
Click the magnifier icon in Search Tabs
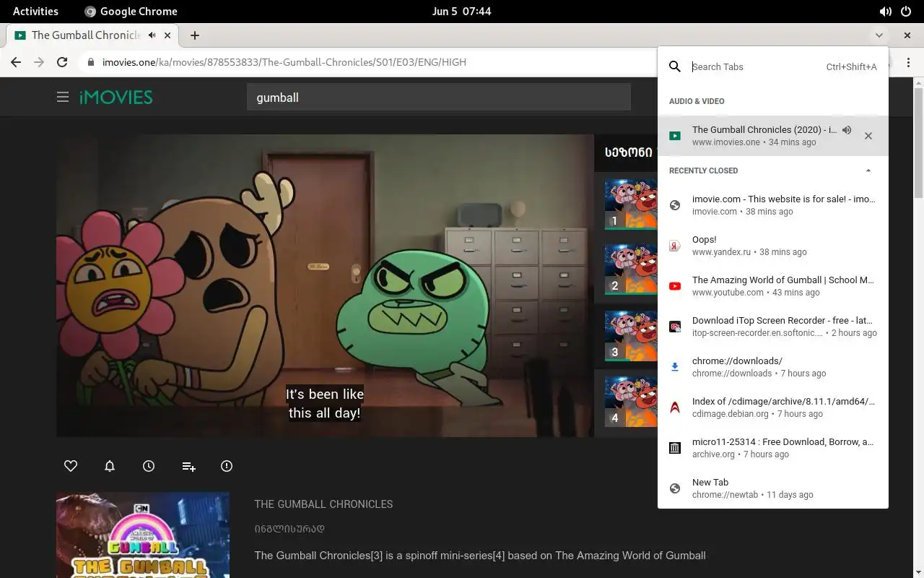(x=675, y=66)
